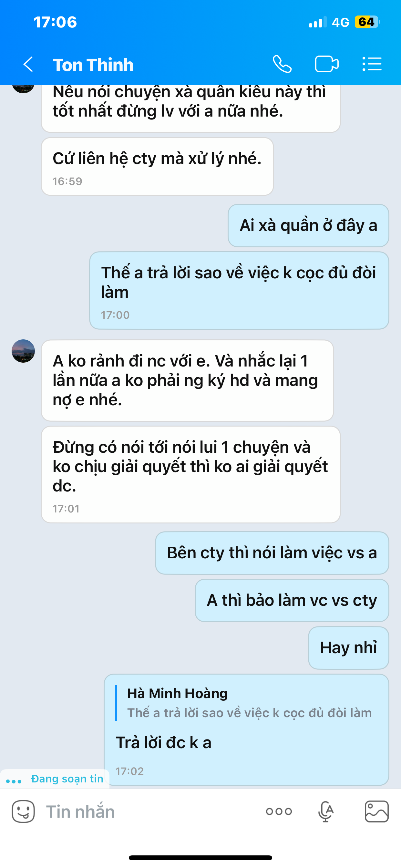Open the chat options list menu
Viewport: 401px width, 868px height.
pyautogui.click(x=372, y=64)
